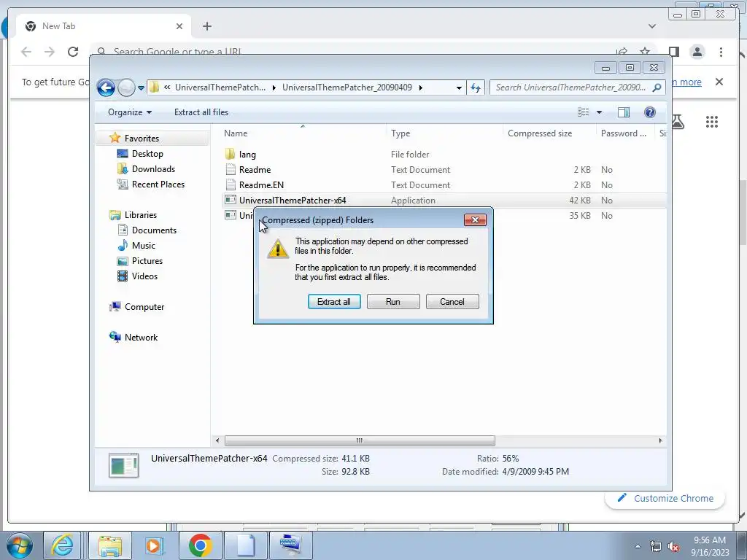747x560 pixels.
Task: Open the recent pages dropdown arrow
Action: 141,87
